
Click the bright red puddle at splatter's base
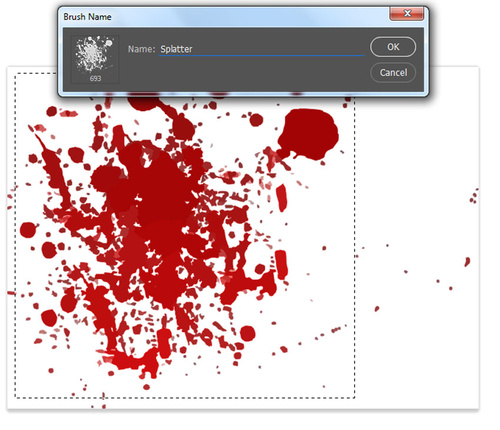tap(133, 362)
